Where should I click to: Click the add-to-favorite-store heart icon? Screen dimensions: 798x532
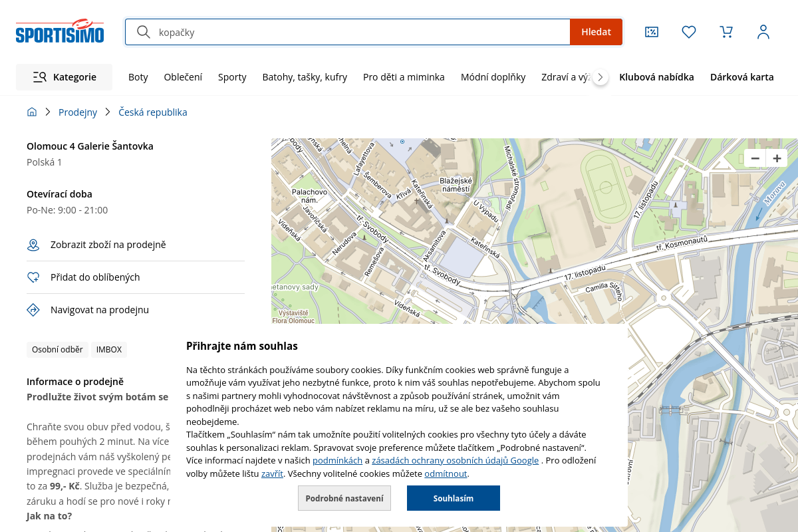tap(33, 277)
